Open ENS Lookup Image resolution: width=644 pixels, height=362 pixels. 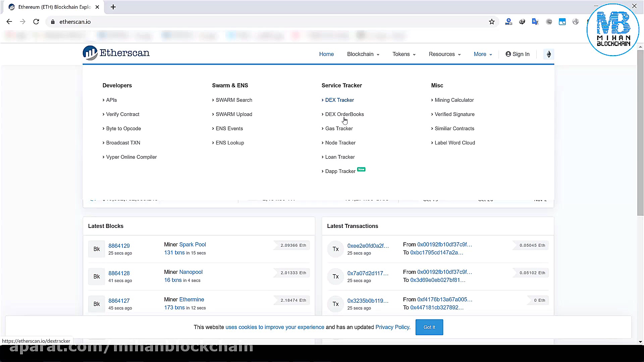tap(230, 143)
